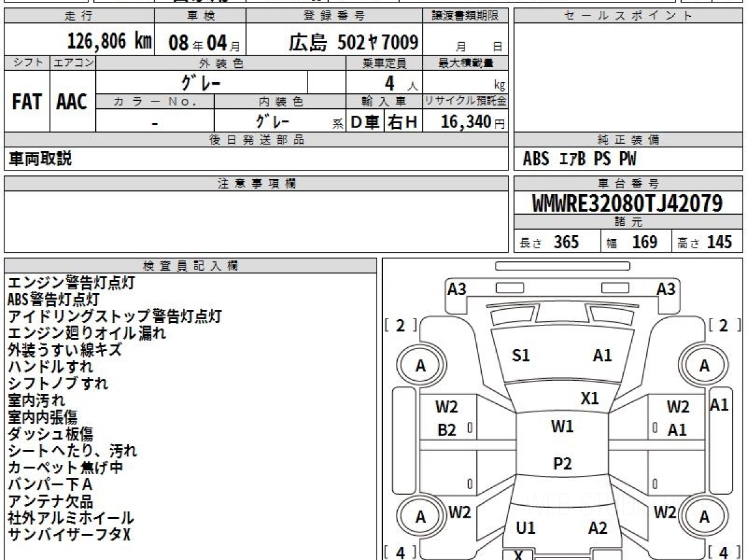
Task: Select the 注意事項欄 header
Action: point(256,184)
